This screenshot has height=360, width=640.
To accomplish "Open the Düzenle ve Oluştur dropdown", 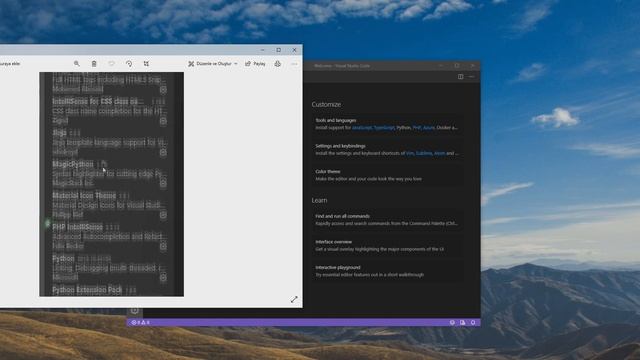I will (x=213, y=64).
